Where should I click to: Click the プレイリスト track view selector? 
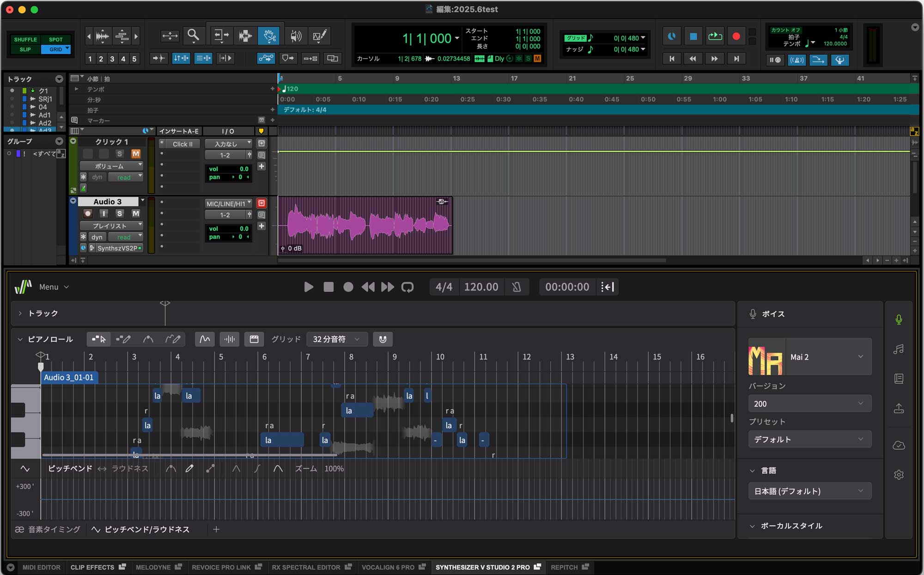point(111,226)
